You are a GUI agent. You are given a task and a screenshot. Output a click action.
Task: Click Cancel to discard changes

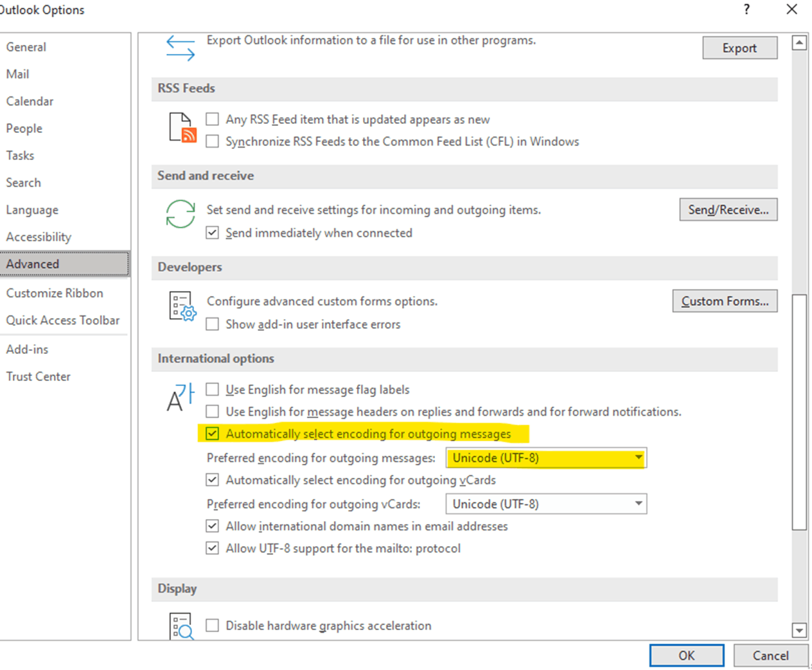click(770, 655)
